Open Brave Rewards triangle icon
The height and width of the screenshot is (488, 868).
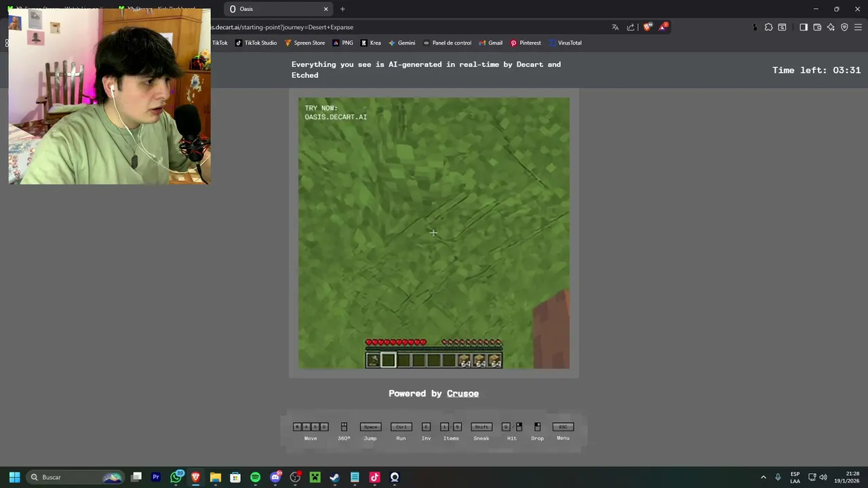pos(663,27)
